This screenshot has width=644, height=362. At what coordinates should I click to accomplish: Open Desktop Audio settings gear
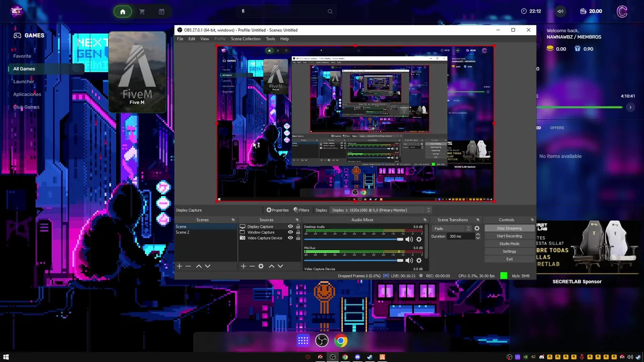pos(419,239)
